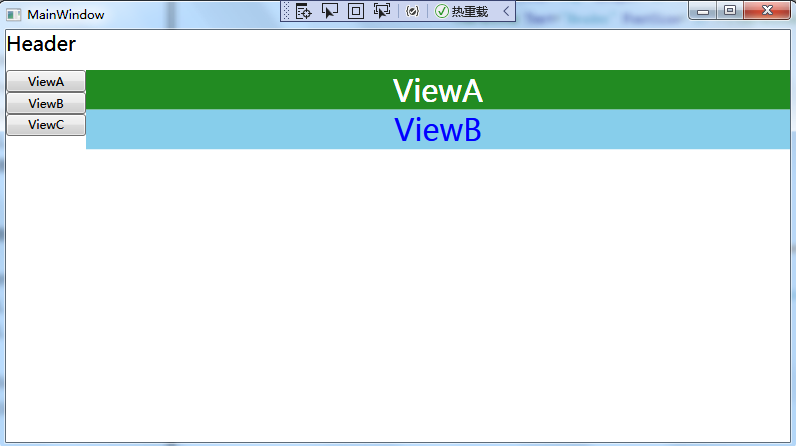Viewport: 796px width, 446px height.
Task: Close the MainWindow window
Action: pyautogui.click(x=767, y=11)
